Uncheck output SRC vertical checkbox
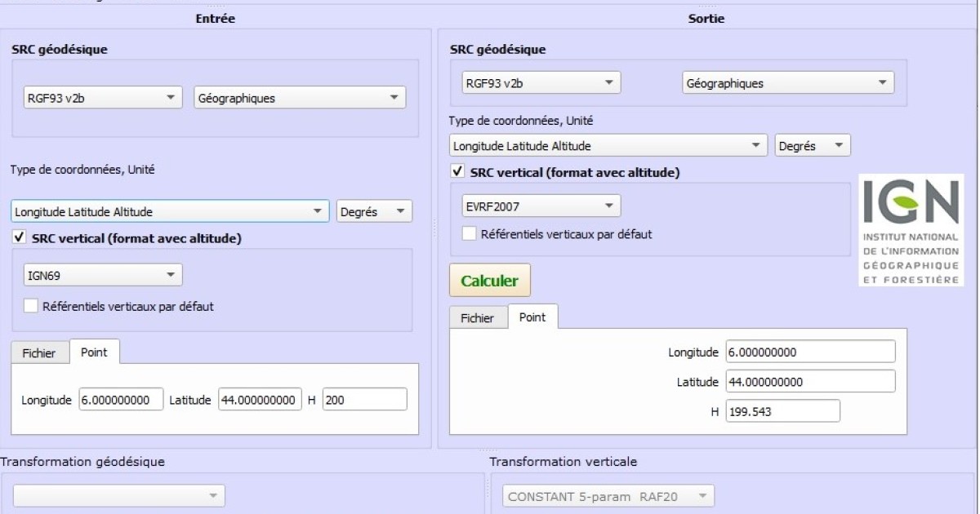The width and height of the screenshot is (980, 514). pos(457,172)
